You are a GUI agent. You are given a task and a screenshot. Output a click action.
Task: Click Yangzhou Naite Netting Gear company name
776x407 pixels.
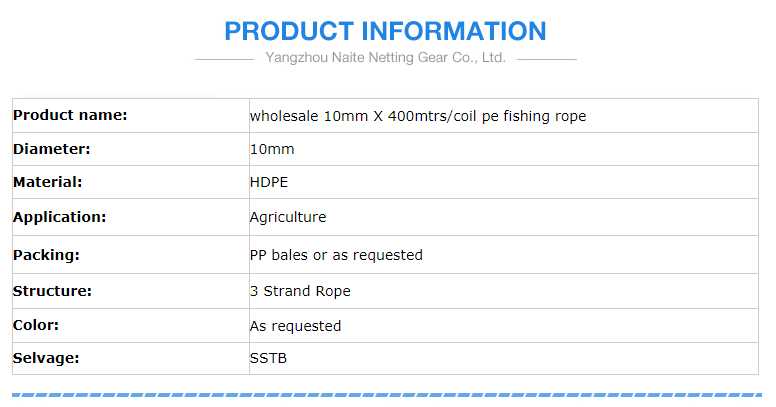(x=385, y=58)
